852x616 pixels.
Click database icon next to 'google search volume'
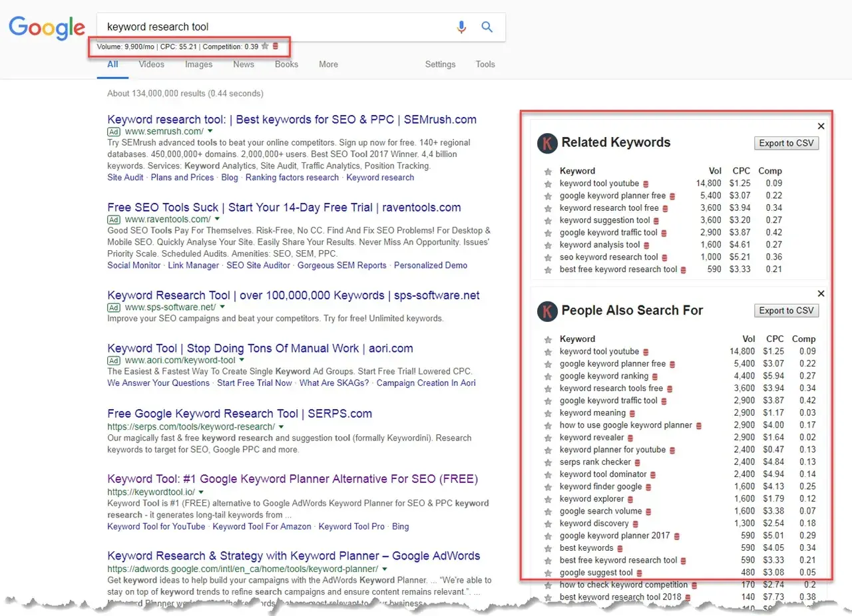click(x=649, y=512)
